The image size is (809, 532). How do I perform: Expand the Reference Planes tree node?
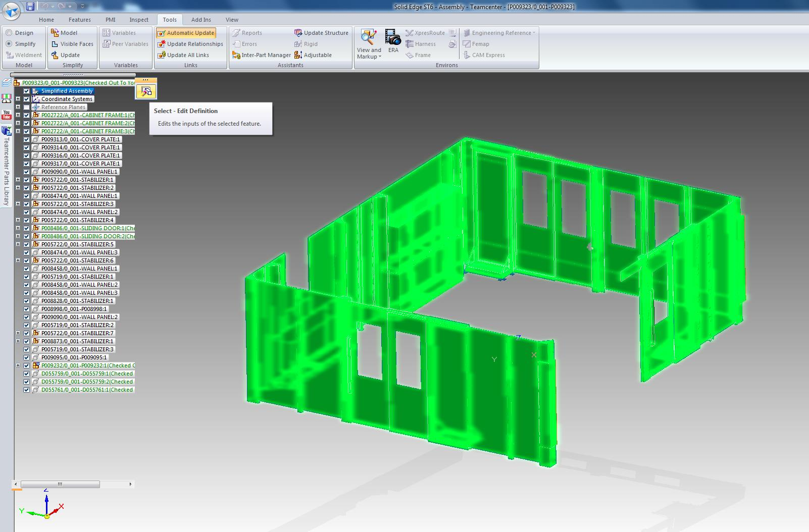pos(18,107)
